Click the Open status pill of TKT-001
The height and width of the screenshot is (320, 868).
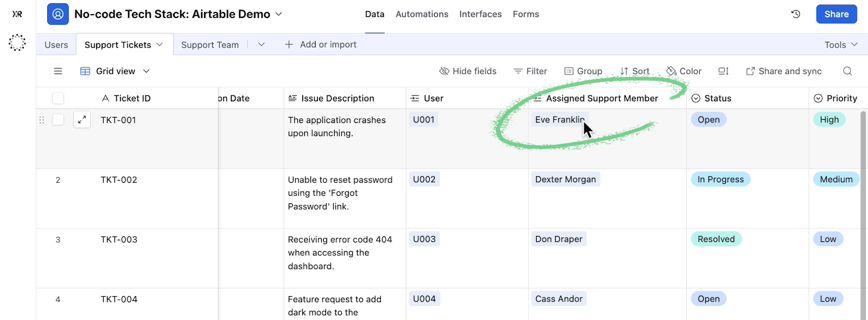coord(709,120)
